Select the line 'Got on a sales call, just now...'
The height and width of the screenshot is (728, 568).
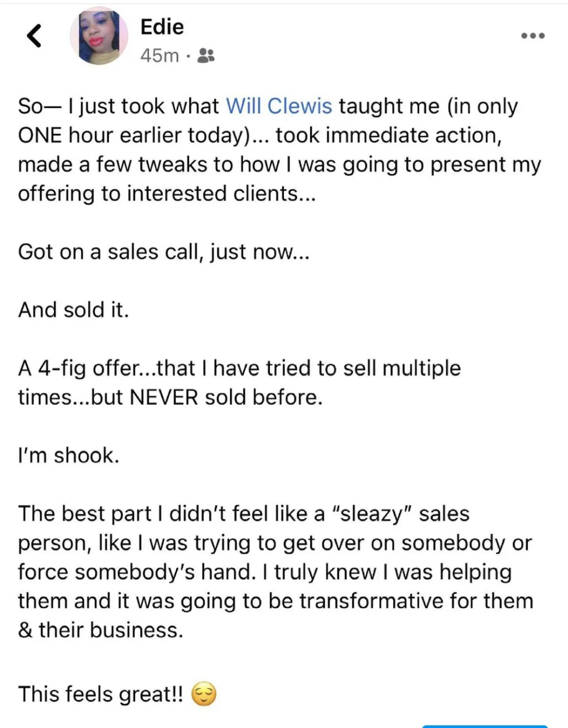(164, 252)
